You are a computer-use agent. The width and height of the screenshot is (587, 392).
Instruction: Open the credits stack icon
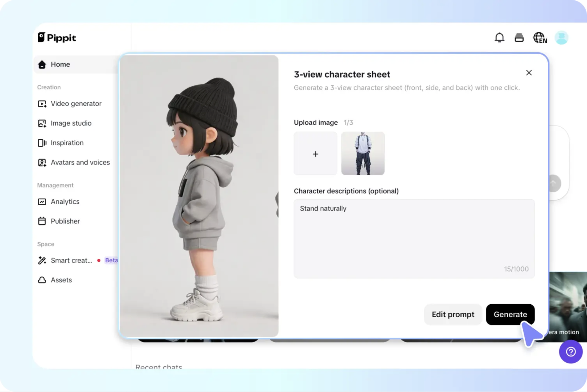tap(519, 38)
